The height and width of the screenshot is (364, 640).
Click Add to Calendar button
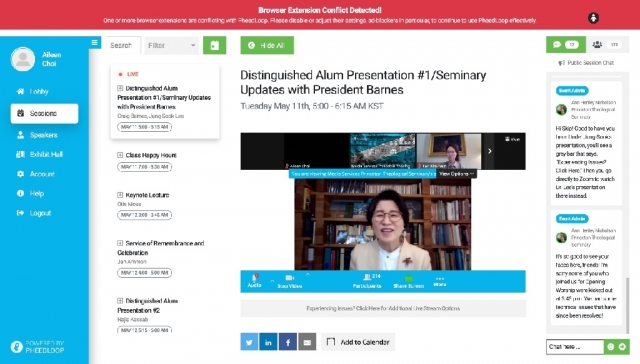pyautogui.click(x=358, y=342)
